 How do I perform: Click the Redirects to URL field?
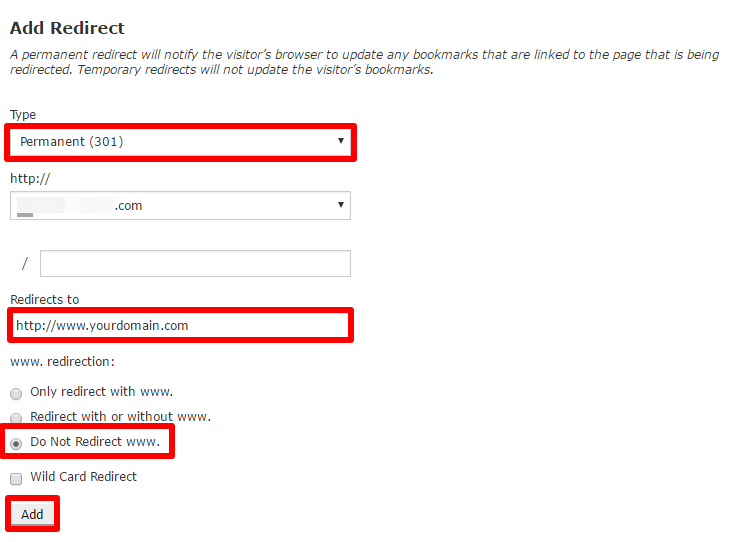pos(180,325)
